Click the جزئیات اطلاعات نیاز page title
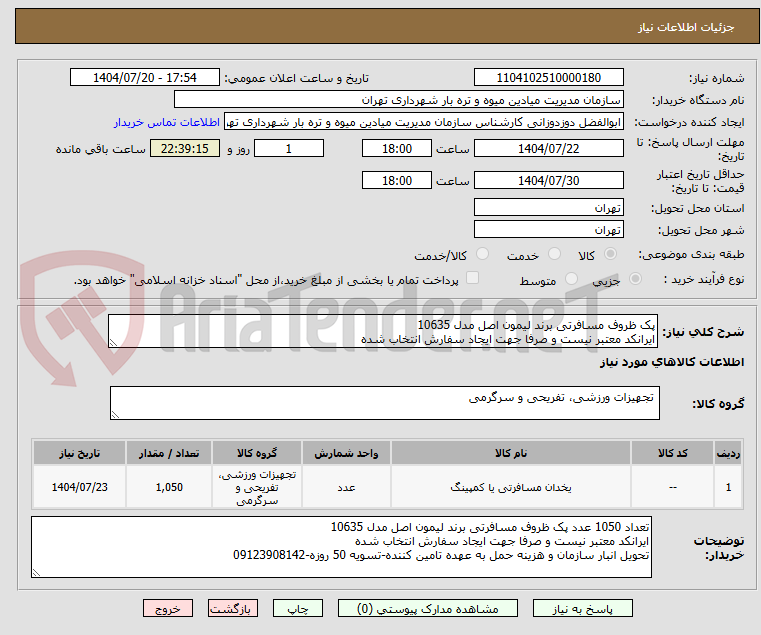This screenshot has height=635, width=761. 685,27
